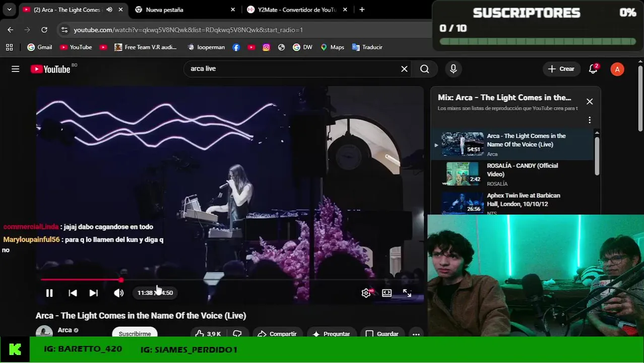644x363 pixels.
Task: Open the Traducir bookmark
Action: [x=367, y=47]
